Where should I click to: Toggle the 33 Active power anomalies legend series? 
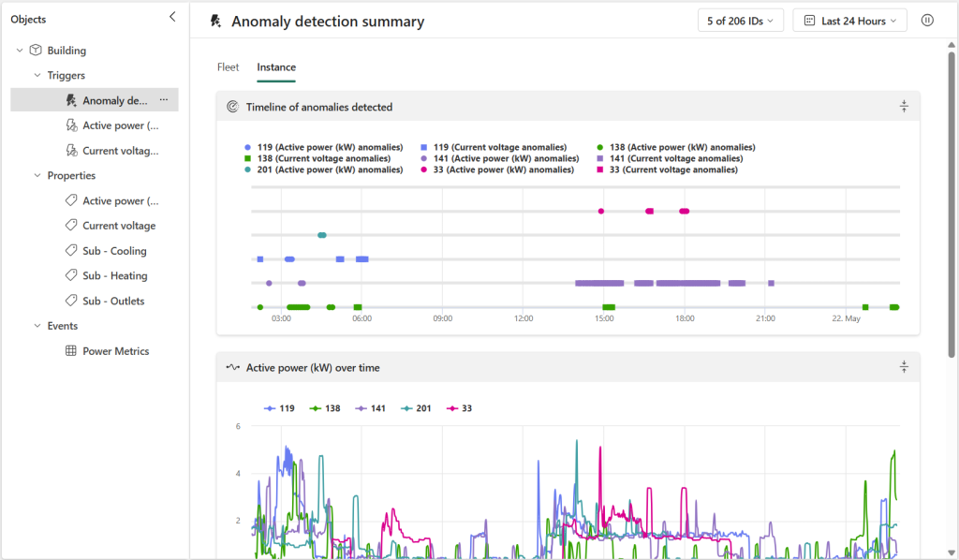click(x=497, y=169)
